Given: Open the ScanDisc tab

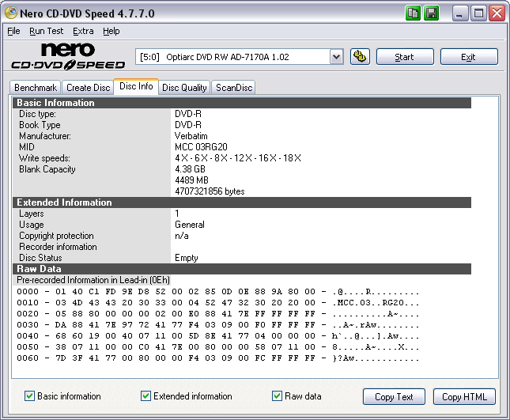Looking at the screenshot, I should tap(234, 88).
